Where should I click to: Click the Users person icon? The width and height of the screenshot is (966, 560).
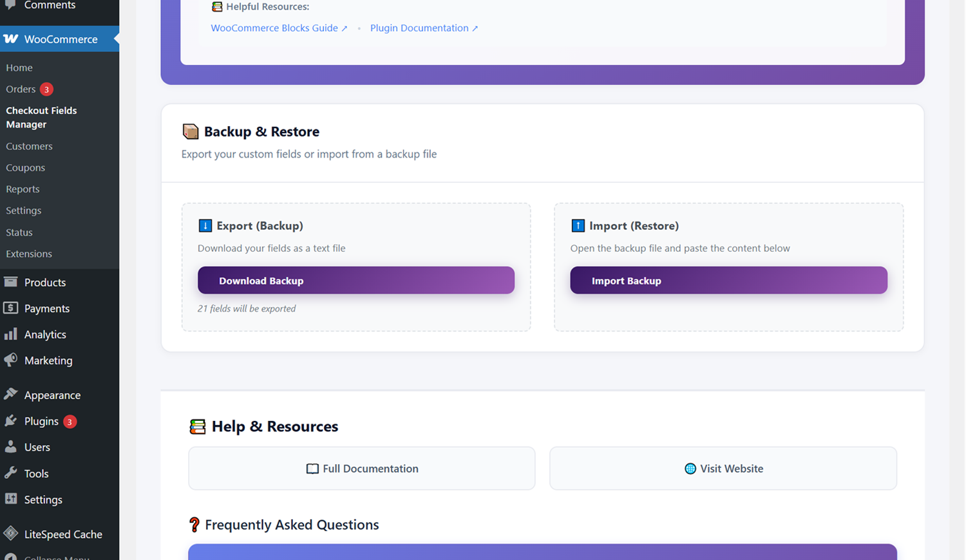point(11,447)
